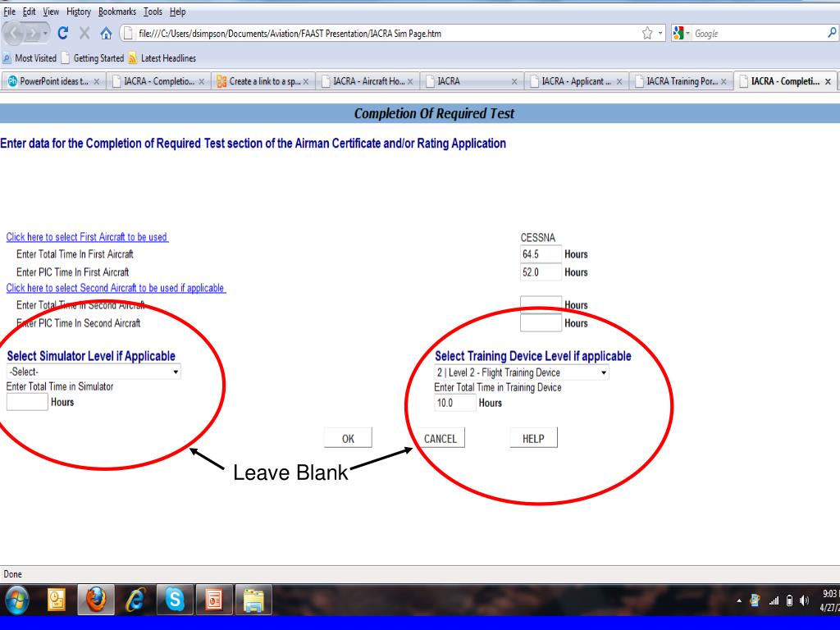This screenshot has width=840, height=630.
Task: Click the Total Time In Second Aircraft field
Action: click(x=541, y=305)
